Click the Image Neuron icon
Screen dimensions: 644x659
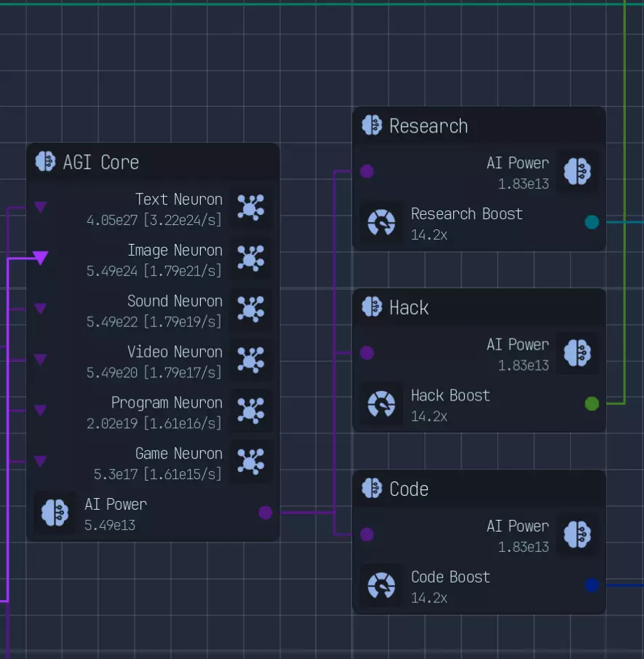tap(250, 259)
